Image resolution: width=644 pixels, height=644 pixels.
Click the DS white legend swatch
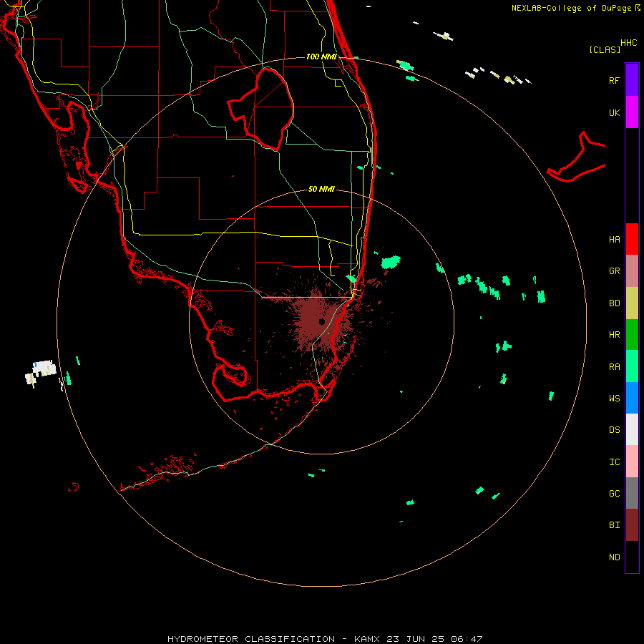click(632, 429)
